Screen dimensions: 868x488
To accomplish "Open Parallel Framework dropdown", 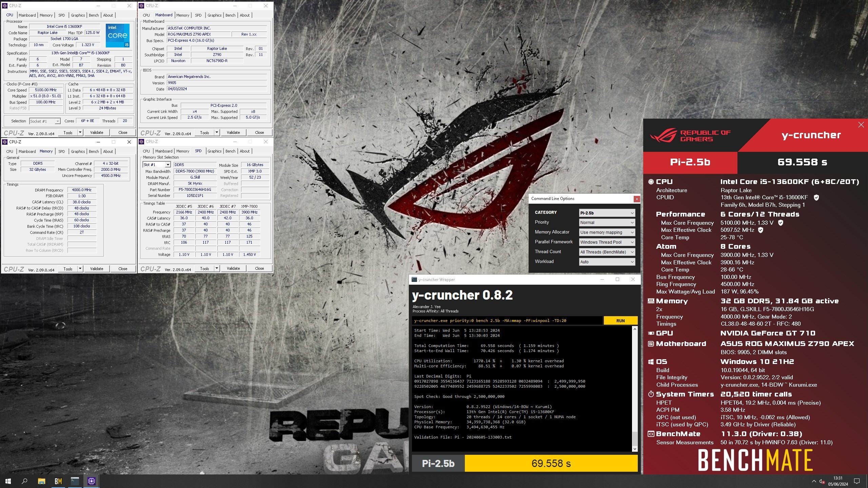I will (607, 242).
